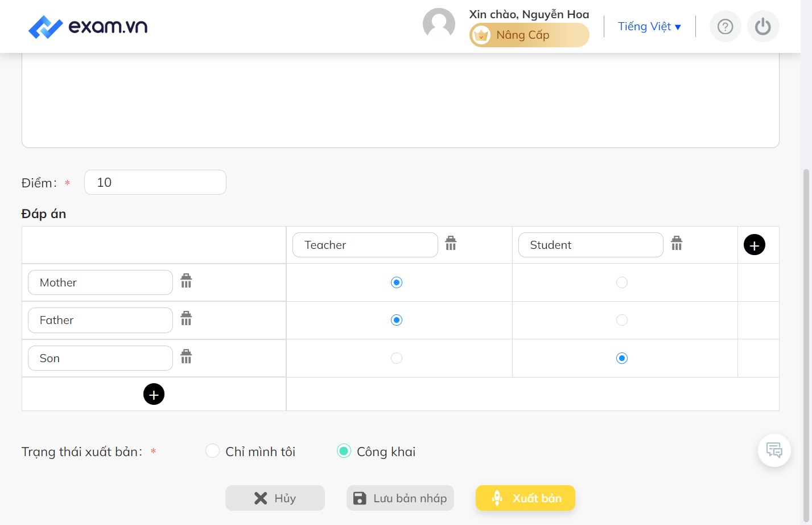Edit the Son row name field
This screenshot has height=525, width=812.
100,358
